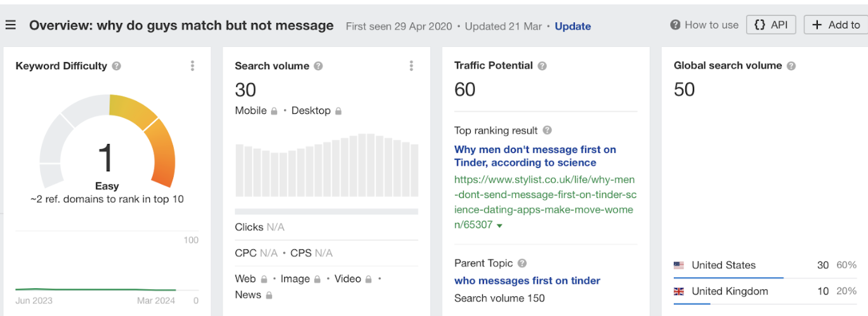Viewport: 868px width, 316px height.
Task: Click the Keyword Difficulty help icon
Action: click(117, 66)
